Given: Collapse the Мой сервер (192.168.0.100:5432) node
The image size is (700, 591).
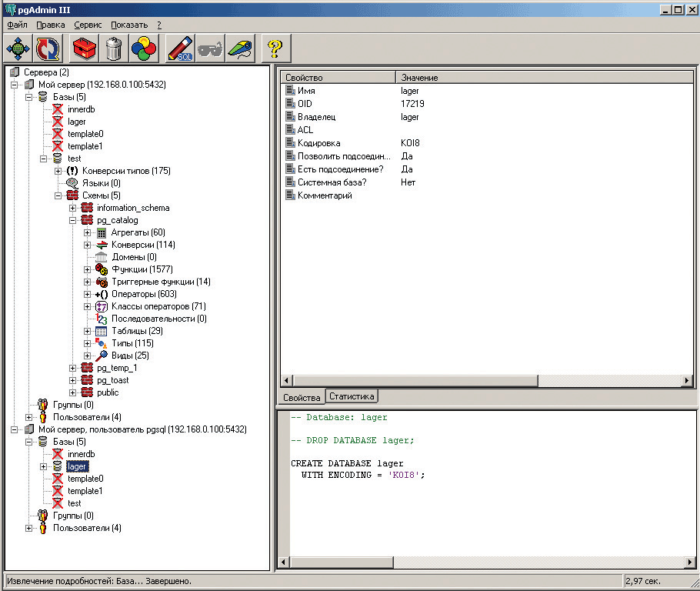Looking at the screenshot, I should pos(15,85).
